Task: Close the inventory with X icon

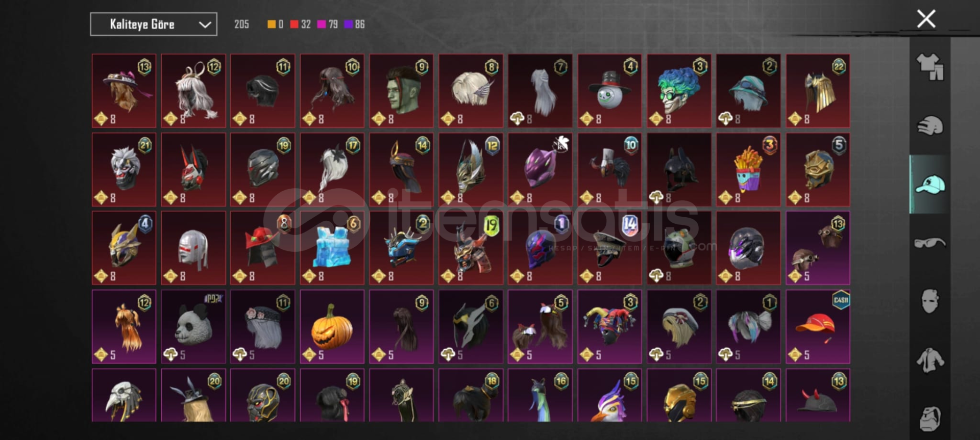Action: coord(926,19)
